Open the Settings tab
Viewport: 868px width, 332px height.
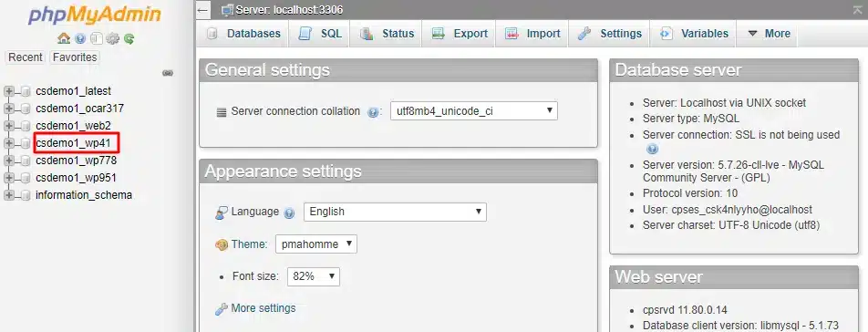[609, 34]
